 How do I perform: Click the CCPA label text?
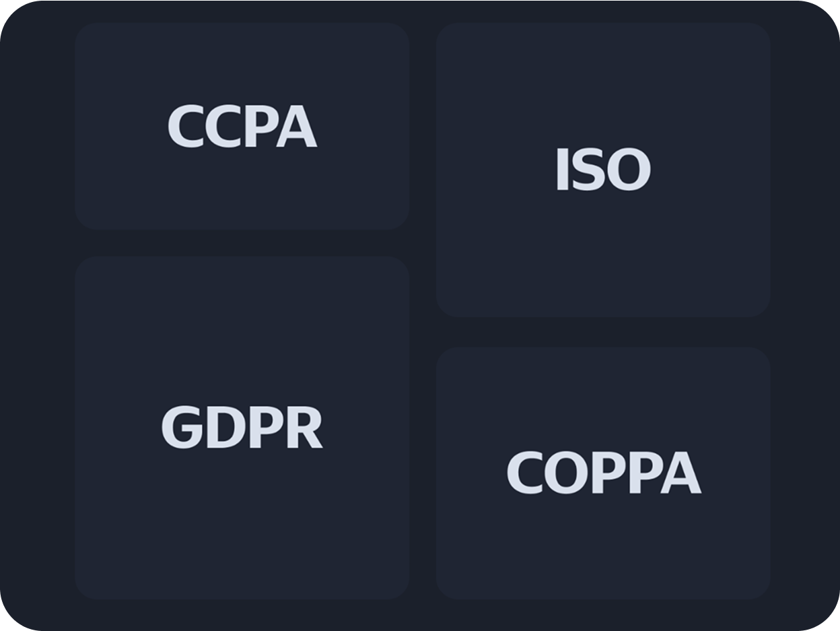point(242,127)
